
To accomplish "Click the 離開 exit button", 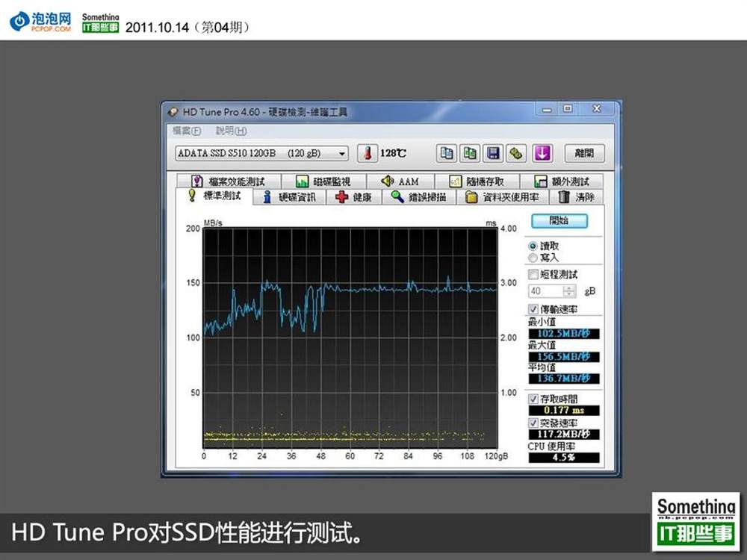I will point(584,153).
